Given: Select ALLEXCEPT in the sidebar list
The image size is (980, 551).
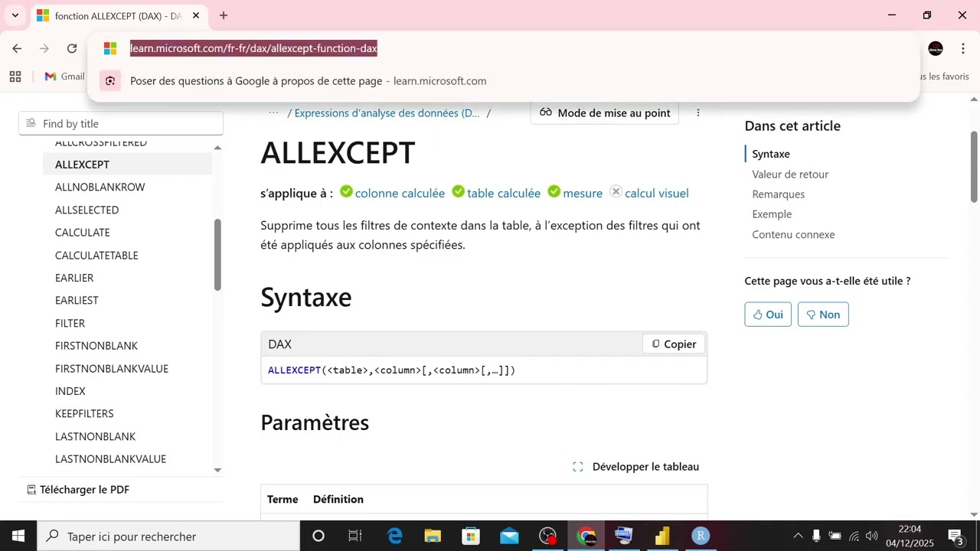Looking at the screenshot, I should (127, 165).
